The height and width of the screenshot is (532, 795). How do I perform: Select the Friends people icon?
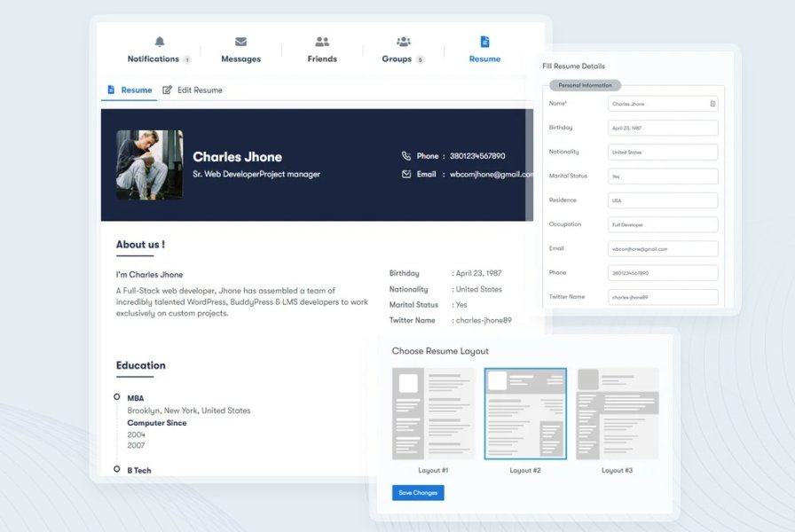(321, 41)
